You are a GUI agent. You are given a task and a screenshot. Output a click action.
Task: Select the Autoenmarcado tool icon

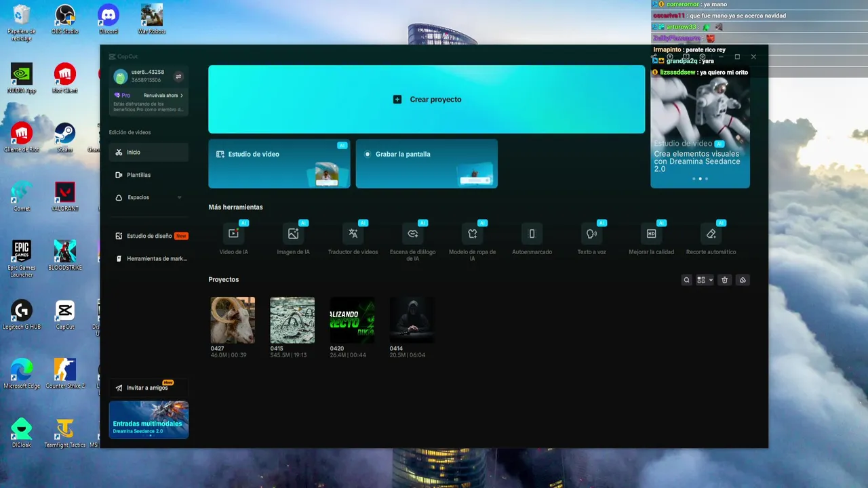[532, 234]
